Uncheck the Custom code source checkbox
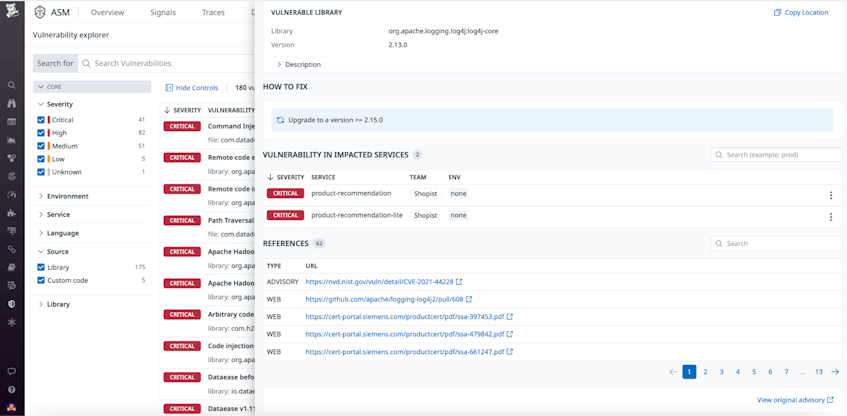This screenshot has width=847, height=416. coord(41,280)
